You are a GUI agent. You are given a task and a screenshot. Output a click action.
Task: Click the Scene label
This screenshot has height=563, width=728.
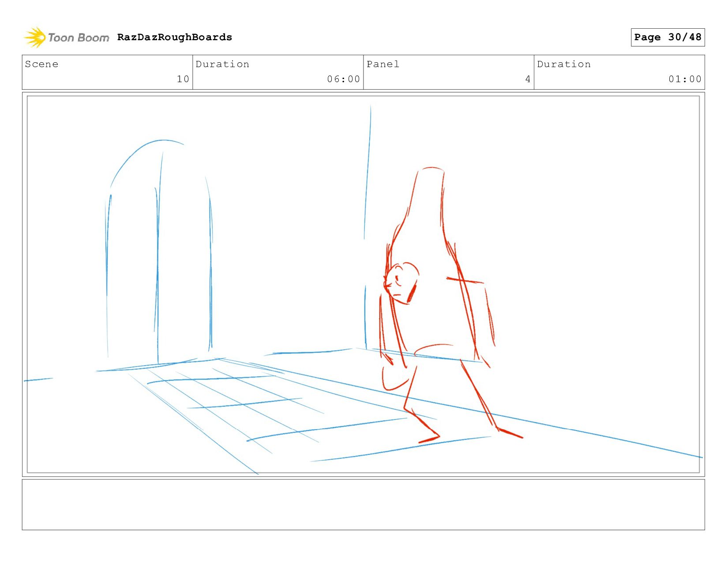pos(42,64)
